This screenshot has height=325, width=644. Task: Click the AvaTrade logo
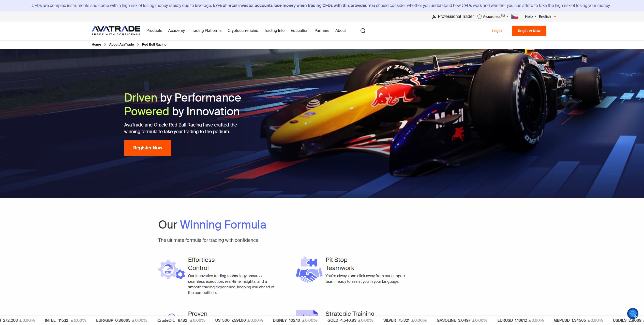pos(116,31)
